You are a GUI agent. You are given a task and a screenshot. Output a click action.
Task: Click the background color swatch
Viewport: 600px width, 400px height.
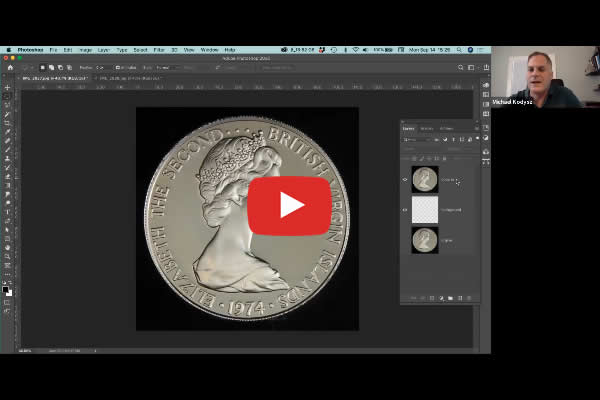(x=10, y=294)
